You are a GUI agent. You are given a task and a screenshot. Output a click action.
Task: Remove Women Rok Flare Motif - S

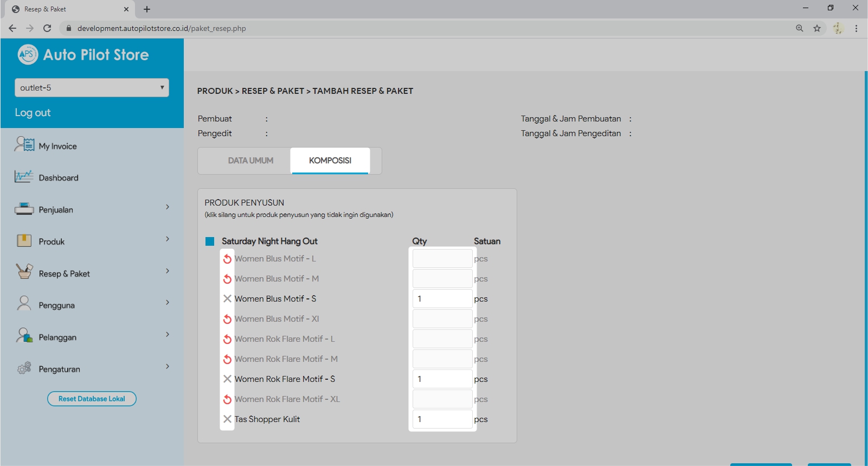click(227, 379)
